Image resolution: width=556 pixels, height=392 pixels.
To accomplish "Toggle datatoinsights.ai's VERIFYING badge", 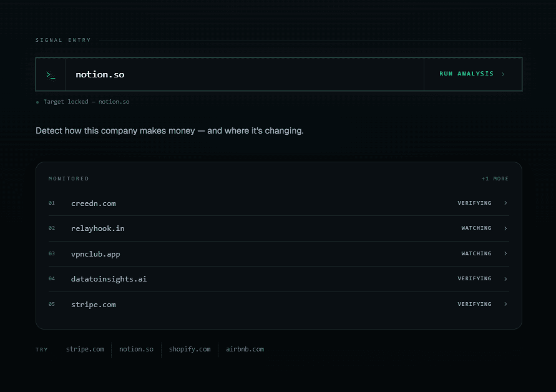I will (475, 278).
